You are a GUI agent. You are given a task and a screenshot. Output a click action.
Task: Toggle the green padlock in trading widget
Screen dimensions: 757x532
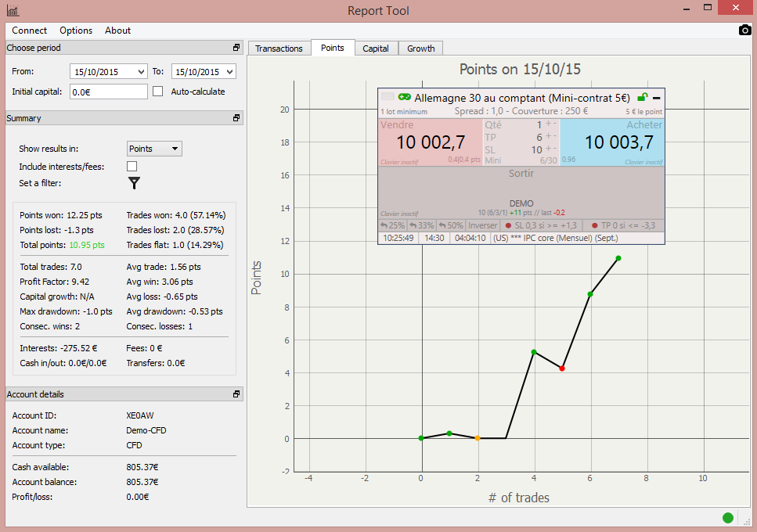click(x=642, y=97)
